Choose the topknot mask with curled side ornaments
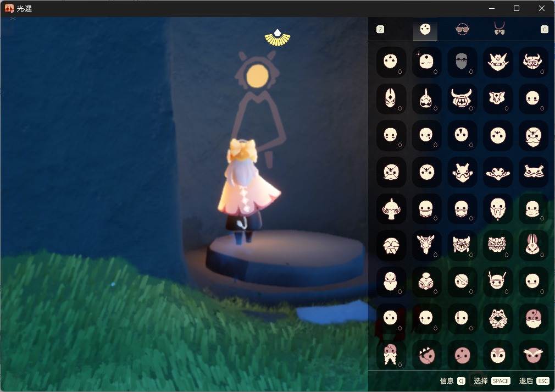Viewport: 555px width, 392px height. tap(391, 209)
